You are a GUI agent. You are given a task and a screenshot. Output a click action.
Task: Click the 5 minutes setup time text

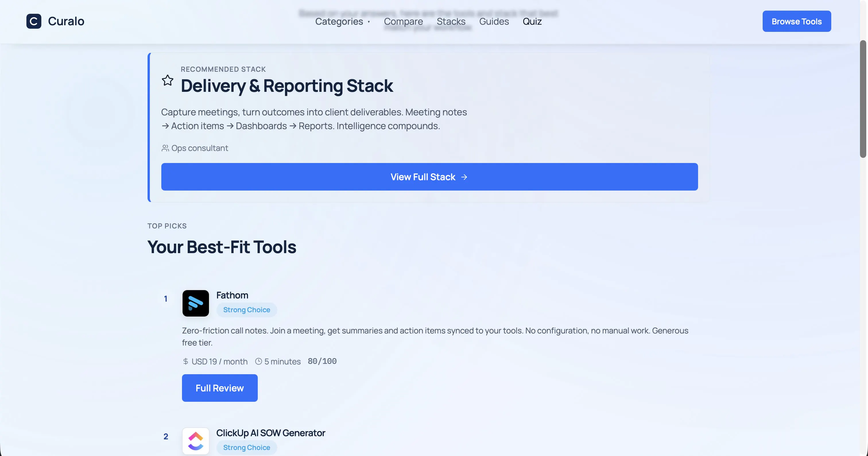(282, 361)
